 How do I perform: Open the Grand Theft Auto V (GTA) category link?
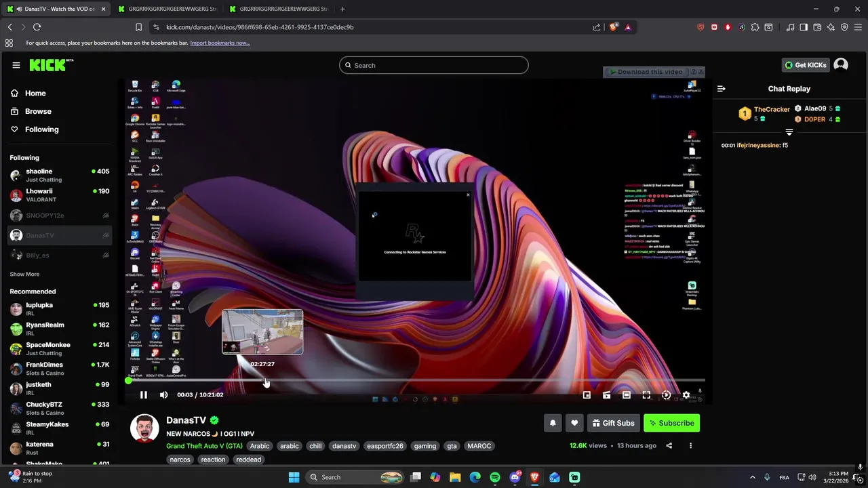tap(204, 446)
